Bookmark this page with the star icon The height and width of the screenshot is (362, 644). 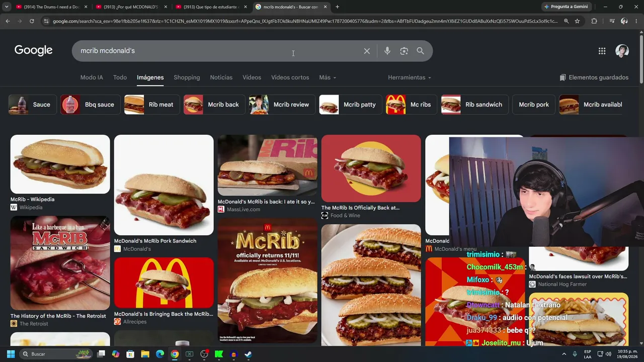pyautogui.click(x=577, y=21)
